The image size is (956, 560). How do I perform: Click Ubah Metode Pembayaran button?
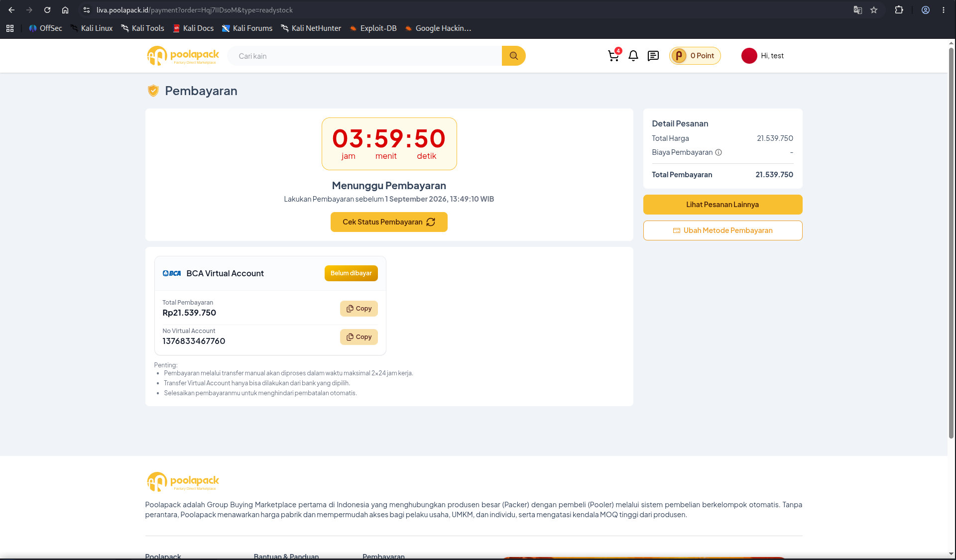722,230
